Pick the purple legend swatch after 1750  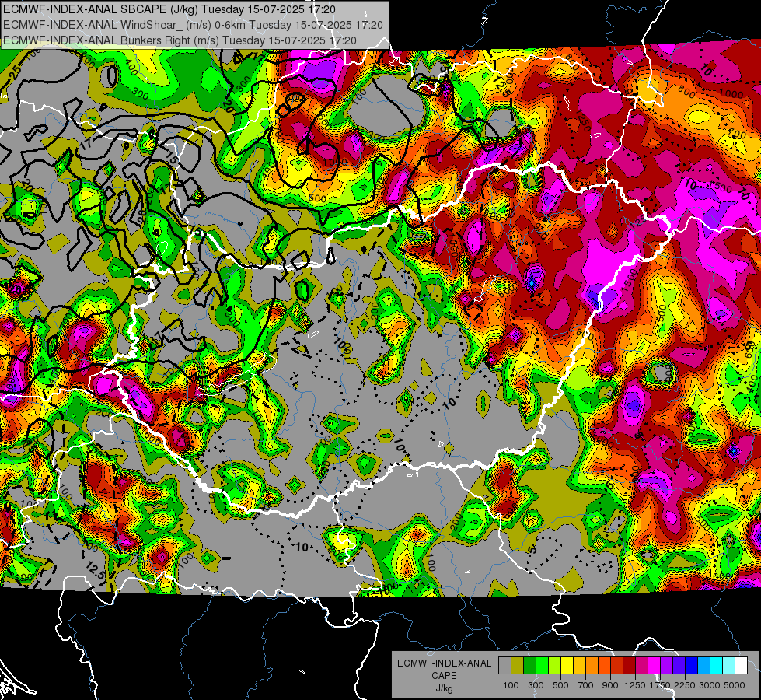click(x=666, y=665)
